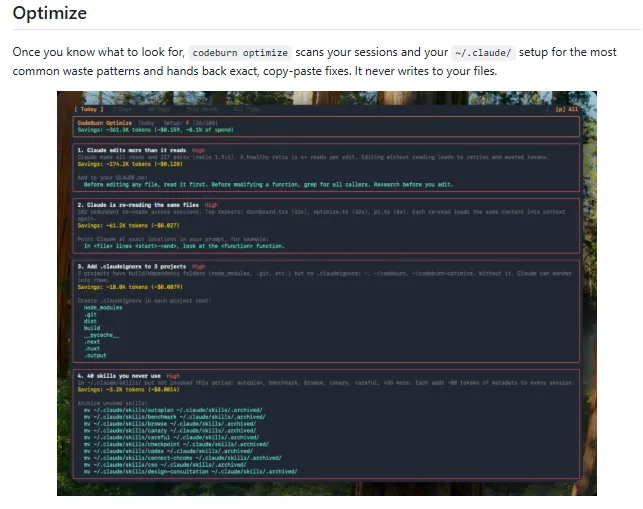
Task: Click the mv command for skills/browse
Action: coord(170,424)
